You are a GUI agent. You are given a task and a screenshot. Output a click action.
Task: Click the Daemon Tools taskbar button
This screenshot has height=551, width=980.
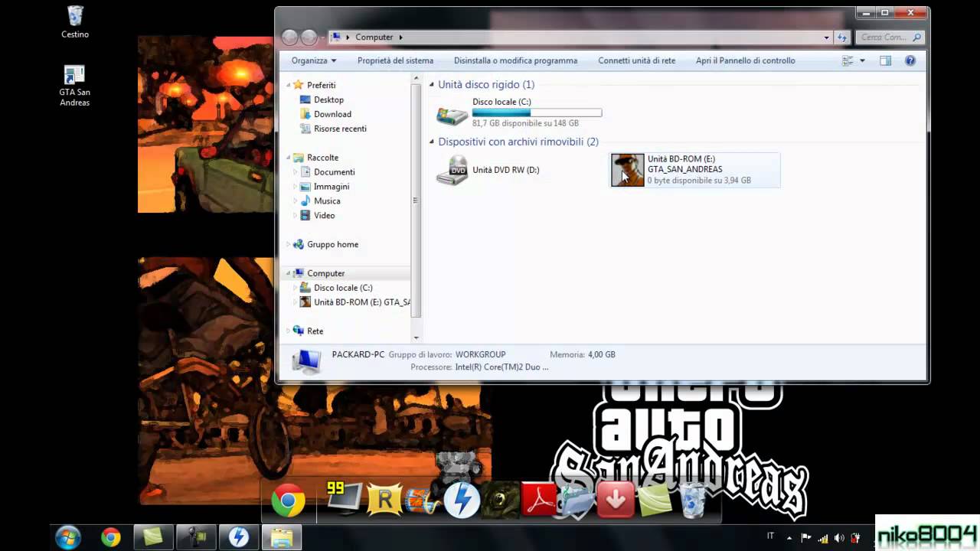coord(238,537)
